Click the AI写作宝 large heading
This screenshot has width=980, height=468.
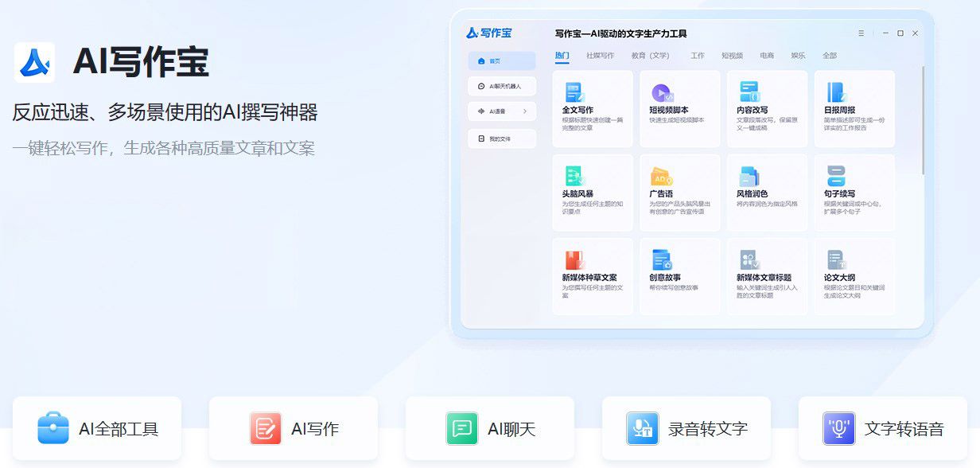coord(141,62)
